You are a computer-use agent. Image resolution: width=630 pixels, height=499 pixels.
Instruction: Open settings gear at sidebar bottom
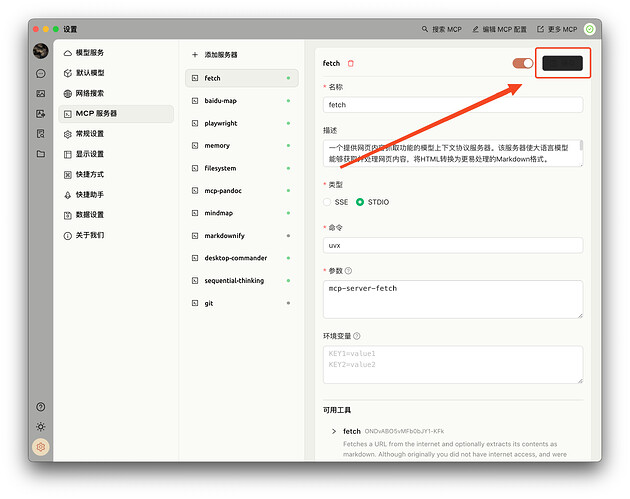click(41, 447)
